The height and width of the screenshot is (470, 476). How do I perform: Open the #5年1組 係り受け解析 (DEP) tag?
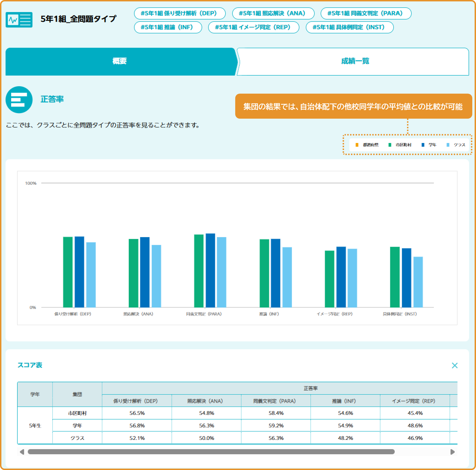coord(180,13)
